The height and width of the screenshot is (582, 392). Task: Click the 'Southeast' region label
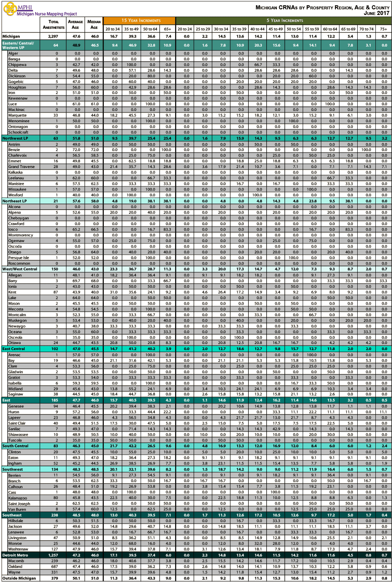coord(12,515)
